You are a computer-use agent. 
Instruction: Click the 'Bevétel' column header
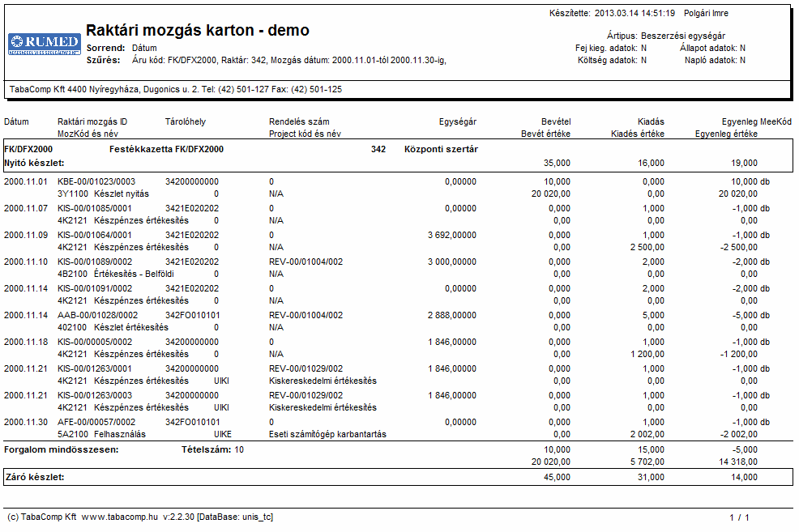pos(556,121)
